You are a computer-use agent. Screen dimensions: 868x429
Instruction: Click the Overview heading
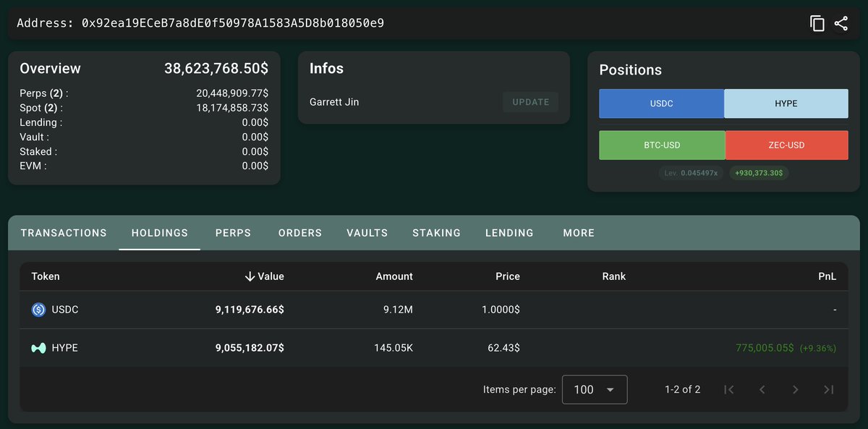50,69
